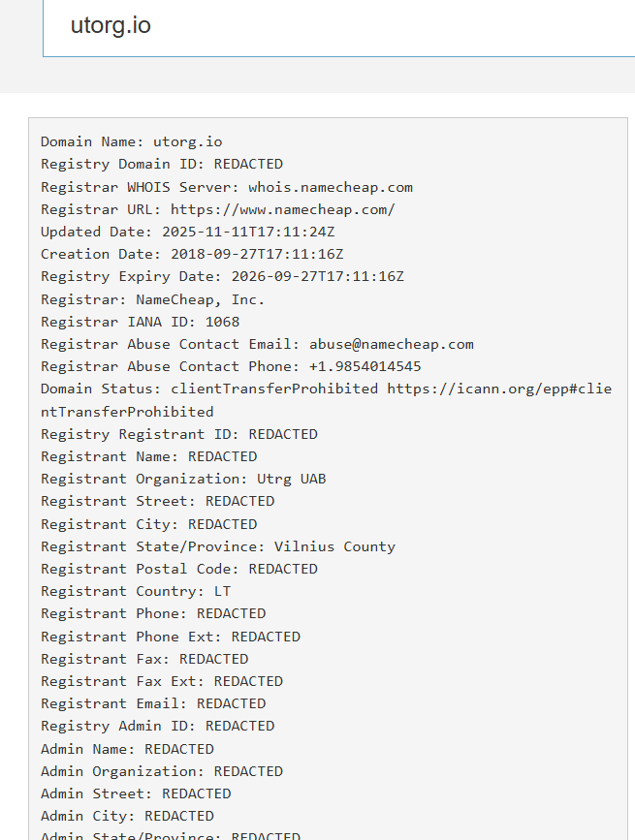Click the Registry Admin ID line
The width and height of the screenshot is (635, 840).
click(157, 726)
